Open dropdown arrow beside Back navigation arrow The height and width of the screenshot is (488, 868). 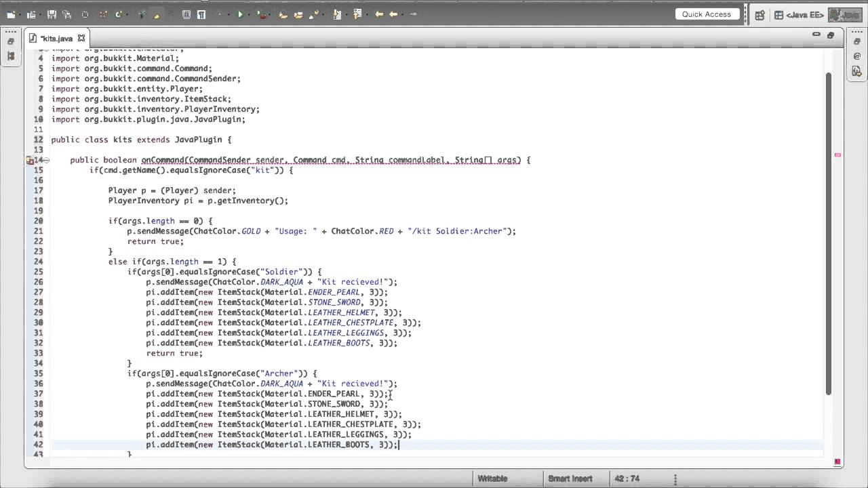[x=402, y=15]
